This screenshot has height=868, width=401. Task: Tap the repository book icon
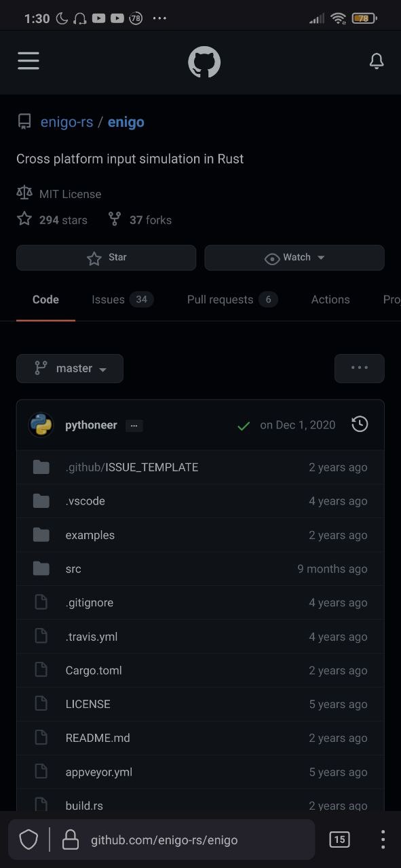point(24,122)
